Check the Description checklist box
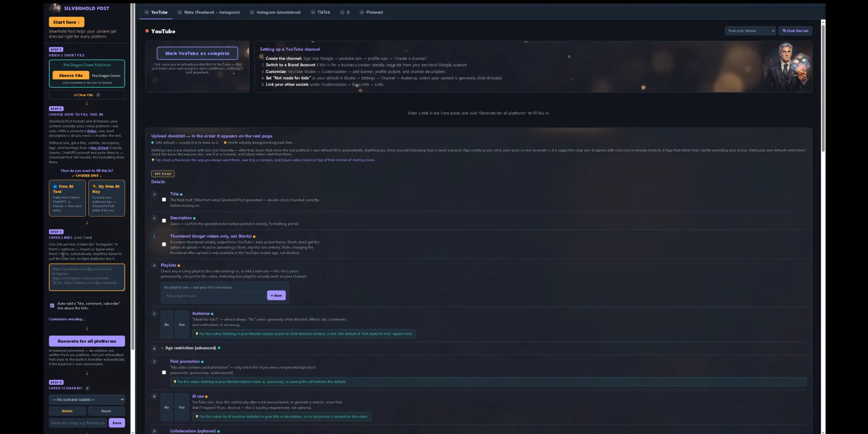The height and width of the screenshot is (434, 868). click(164, 221)
